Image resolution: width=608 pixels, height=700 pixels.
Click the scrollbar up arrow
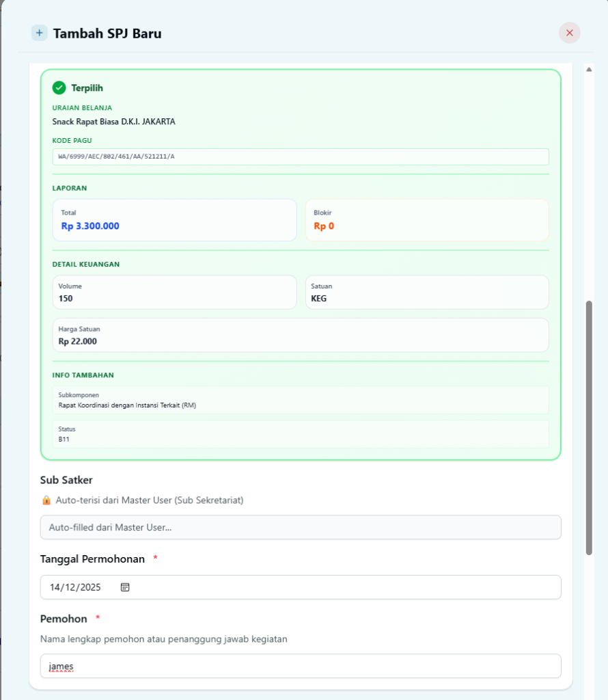pyautogui.click(x=589, y=69)
